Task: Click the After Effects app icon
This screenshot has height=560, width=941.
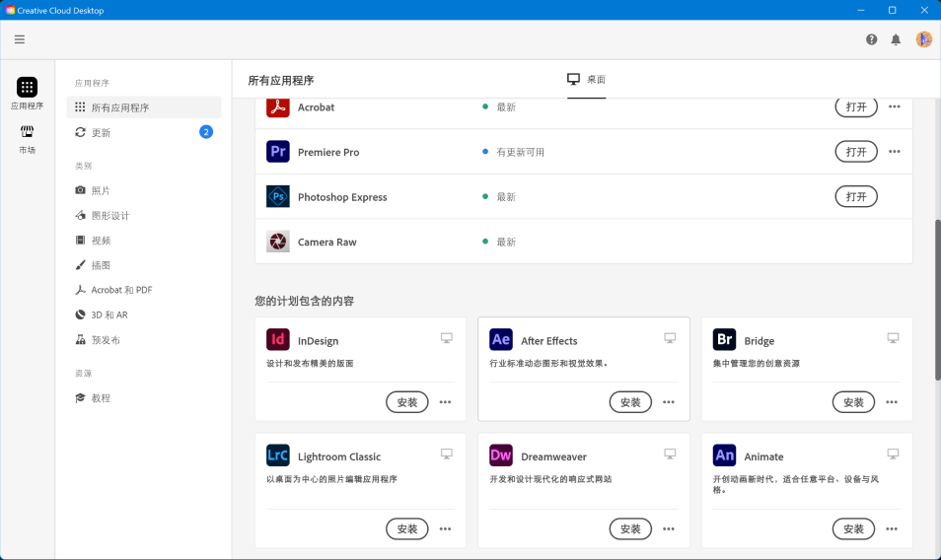Action: pos(501,340)
